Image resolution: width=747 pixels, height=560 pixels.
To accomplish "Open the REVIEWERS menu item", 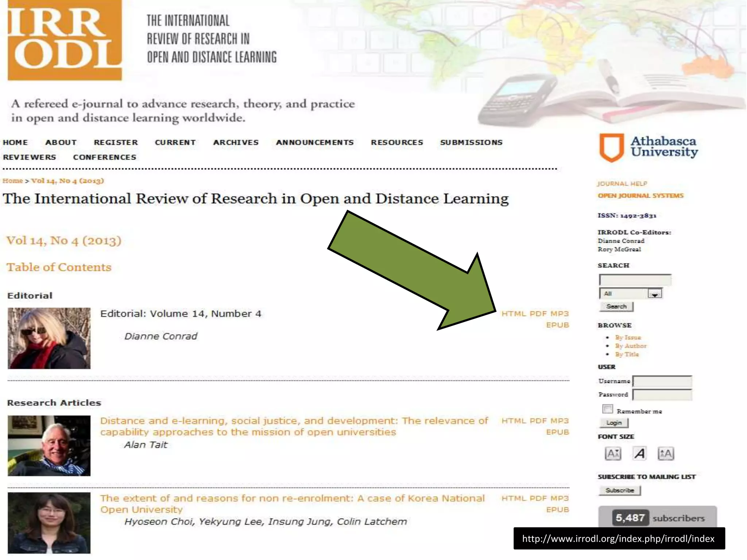I will tap(30, 157).
